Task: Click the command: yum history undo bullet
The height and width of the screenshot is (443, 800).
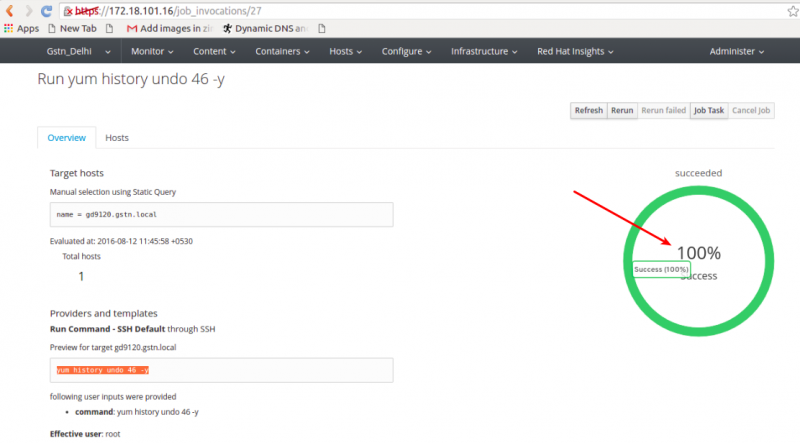Action: [137, 412]
